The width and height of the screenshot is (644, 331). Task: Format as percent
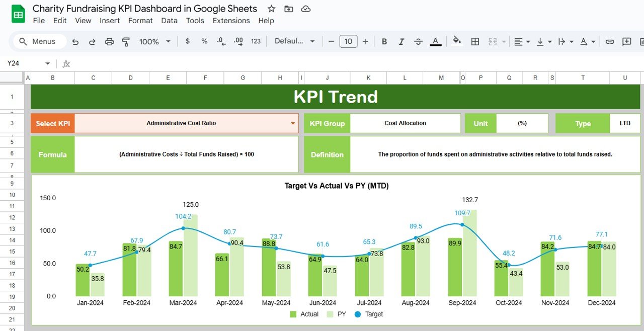204,41
